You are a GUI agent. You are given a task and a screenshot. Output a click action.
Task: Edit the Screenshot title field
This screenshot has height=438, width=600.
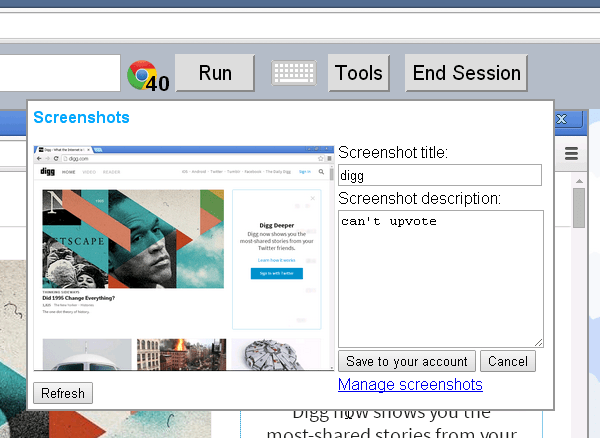tap(440, 175)
